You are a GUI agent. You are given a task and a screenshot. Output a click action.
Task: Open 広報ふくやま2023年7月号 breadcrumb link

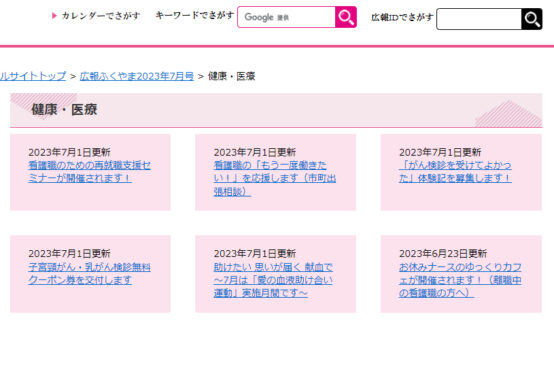137,76
